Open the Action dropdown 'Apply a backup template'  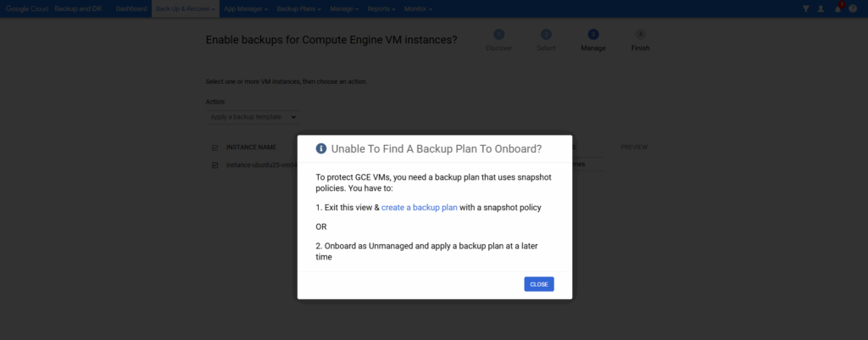(252, 117)
